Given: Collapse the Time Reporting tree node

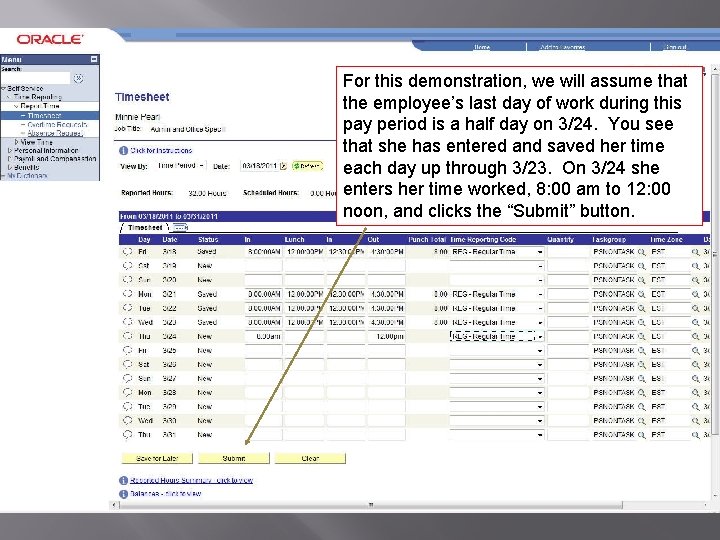Looking at the screenshot, I should [x=9, y=97].
